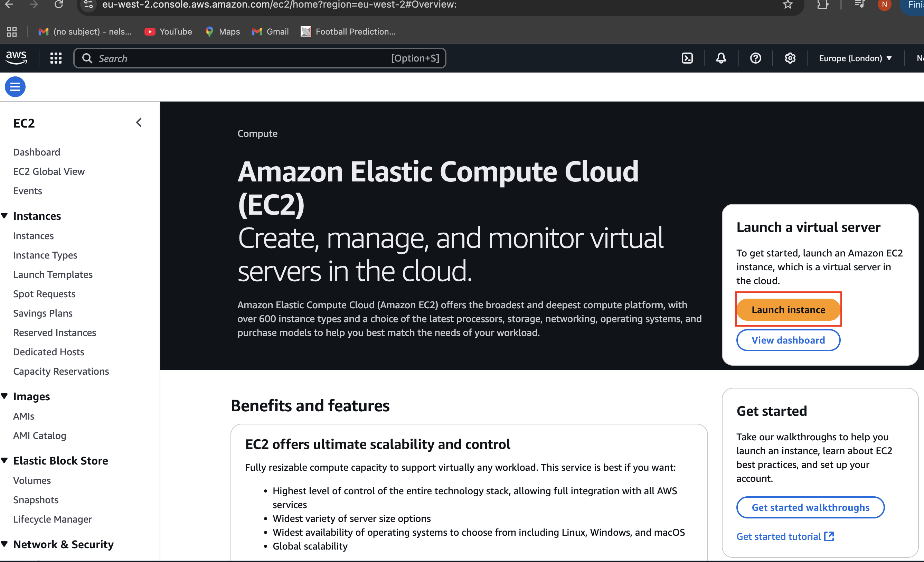The height and width of the screenshot is (562, 924).
Task: Open Dedicated Hosts
Action: click(48, 352)
